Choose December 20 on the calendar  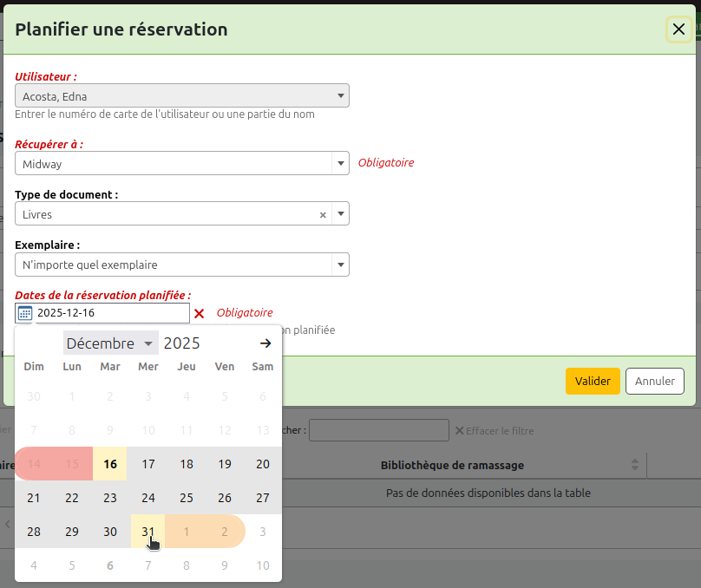[263, 464]
